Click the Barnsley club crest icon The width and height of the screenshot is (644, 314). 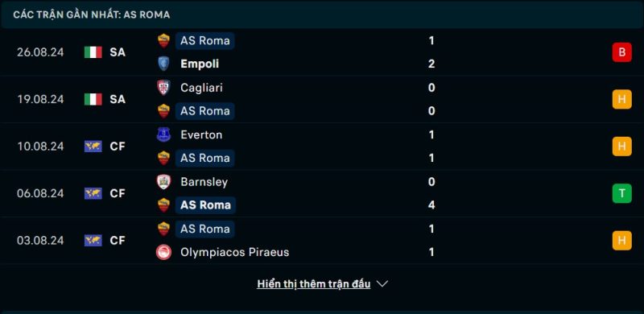pyautogui.click(x=164, y=182)
